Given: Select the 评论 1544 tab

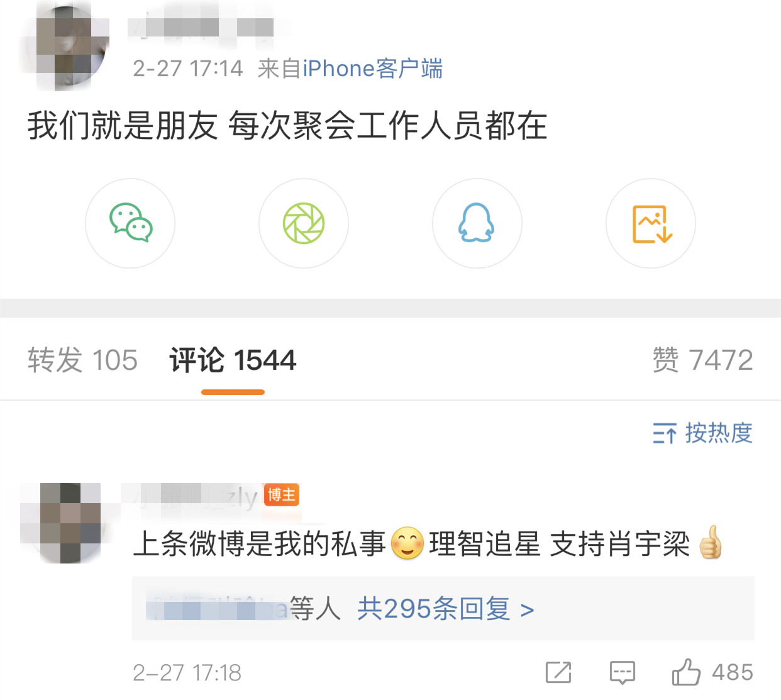Looking at the screenshot, I should (233, 360).
